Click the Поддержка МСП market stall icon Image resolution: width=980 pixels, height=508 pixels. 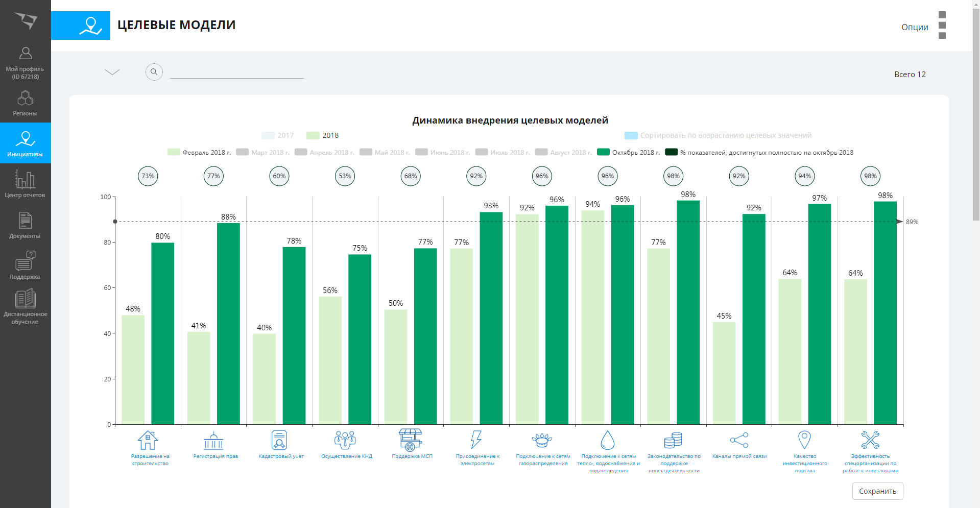411,440
